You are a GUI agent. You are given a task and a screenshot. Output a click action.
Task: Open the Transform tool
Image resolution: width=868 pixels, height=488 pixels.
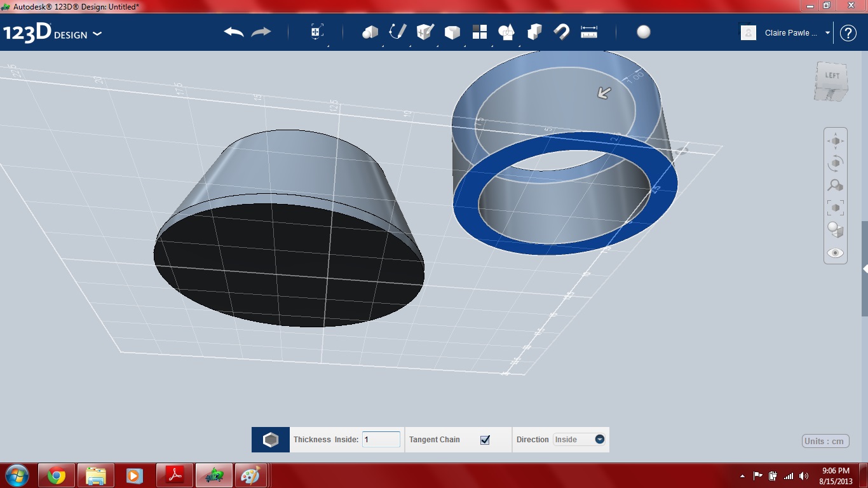(x=316, y=32)
